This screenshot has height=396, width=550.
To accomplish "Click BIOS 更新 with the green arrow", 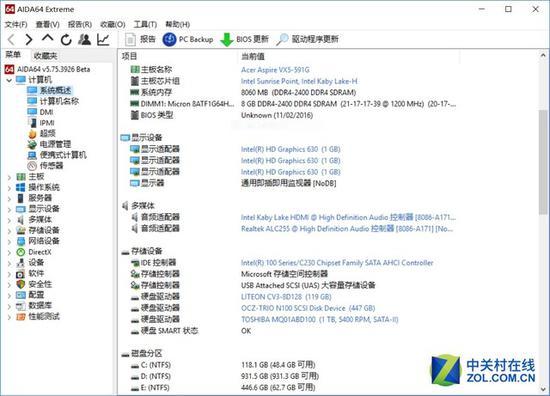I will click(244, 39).
